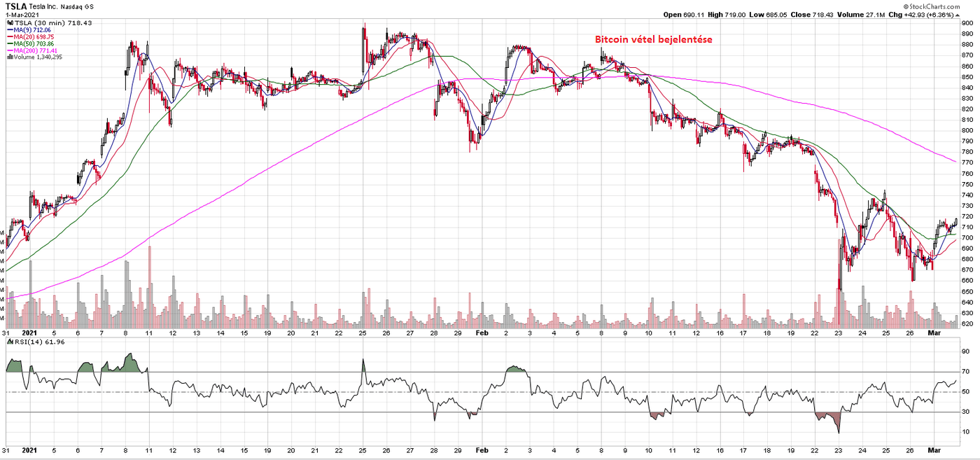The image size is (980, 460).
Task: Click the 'Volume 1,340,295' legend entry
Action: click(x=36, y=58)
